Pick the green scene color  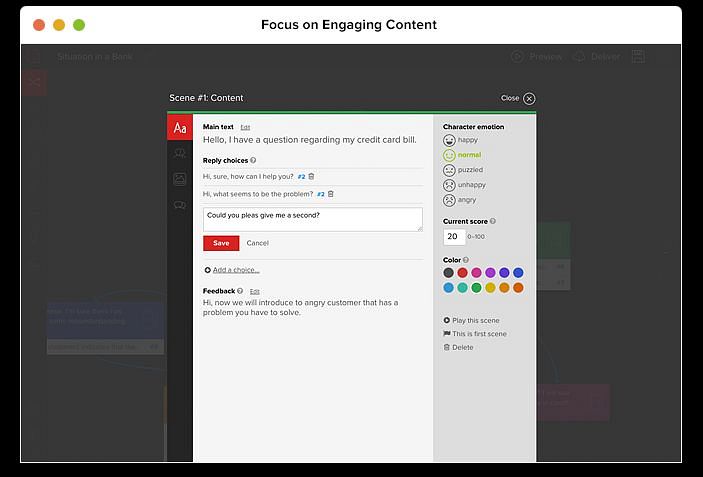(476, 288)
